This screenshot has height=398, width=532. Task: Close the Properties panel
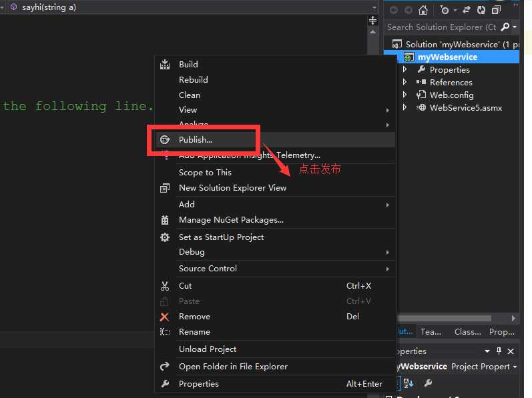point(511,351)
